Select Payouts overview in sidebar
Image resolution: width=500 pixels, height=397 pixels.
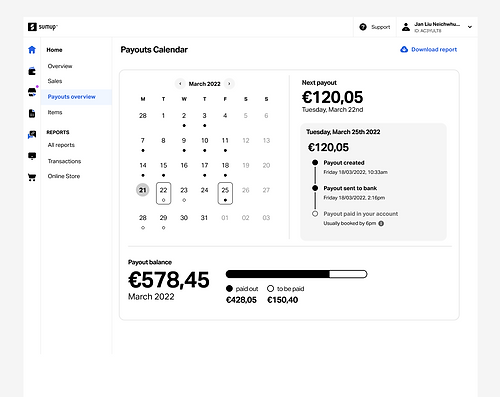(x=76, y=97)
